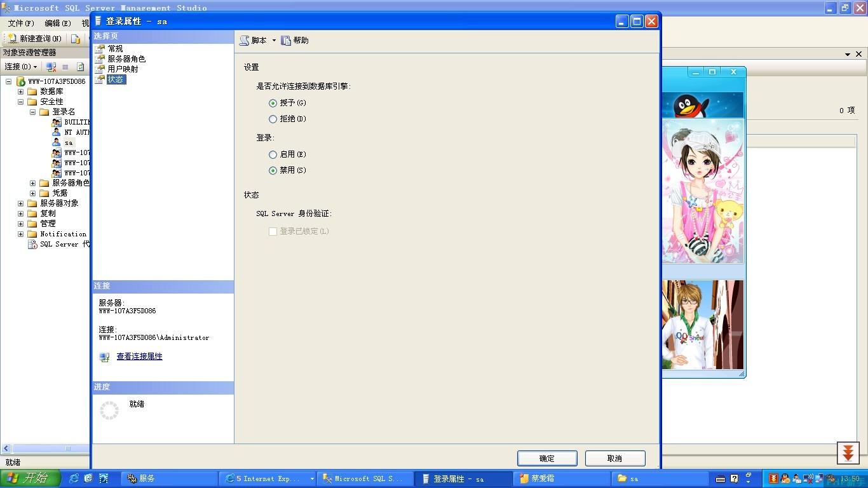Open the 连接 dropdown in Object Explorer
868x488 pixels.
pos(21,67)
